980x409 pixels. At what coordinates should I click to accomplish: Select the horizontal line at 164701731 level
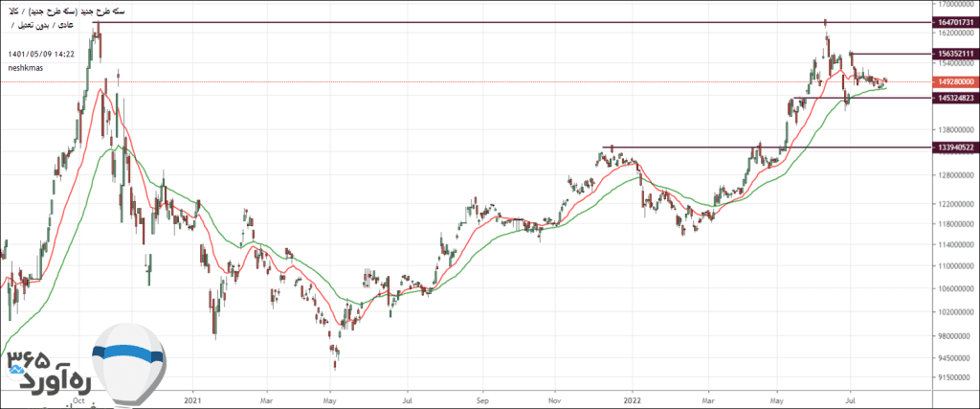(x=513, y=23)
